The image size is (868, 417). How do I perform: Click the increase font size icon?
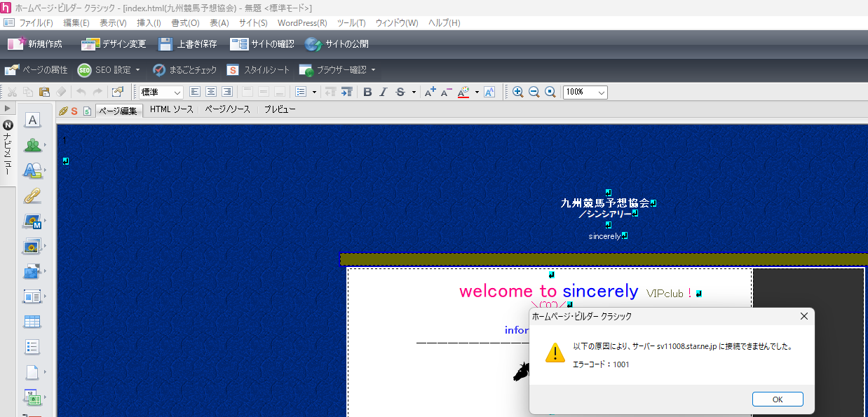coord(430,92)
